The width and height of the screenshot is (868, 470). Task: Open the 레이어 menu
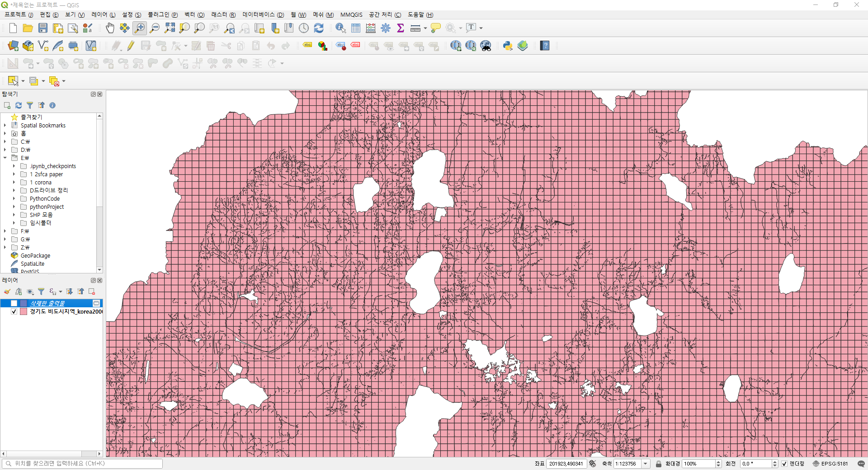(103, 14)
